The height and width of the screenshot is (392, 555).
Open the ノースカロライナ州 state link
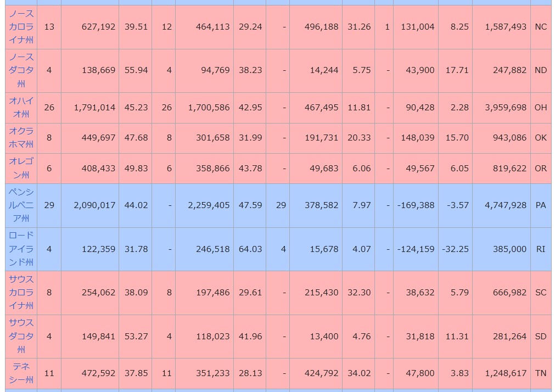pyautogui.click(x=21, y=27)
